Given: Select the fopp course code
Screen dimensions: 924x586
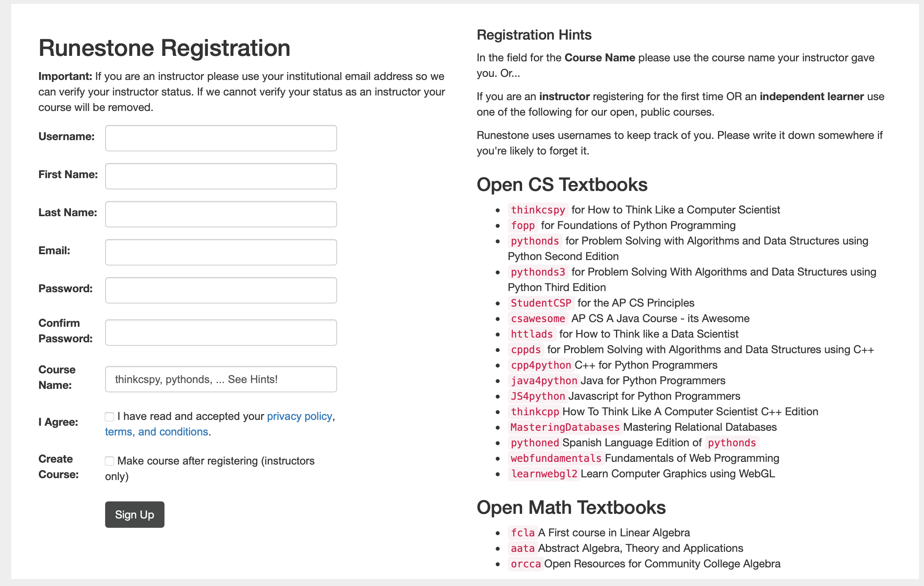Looking at the screenshot, I should 523,225.
